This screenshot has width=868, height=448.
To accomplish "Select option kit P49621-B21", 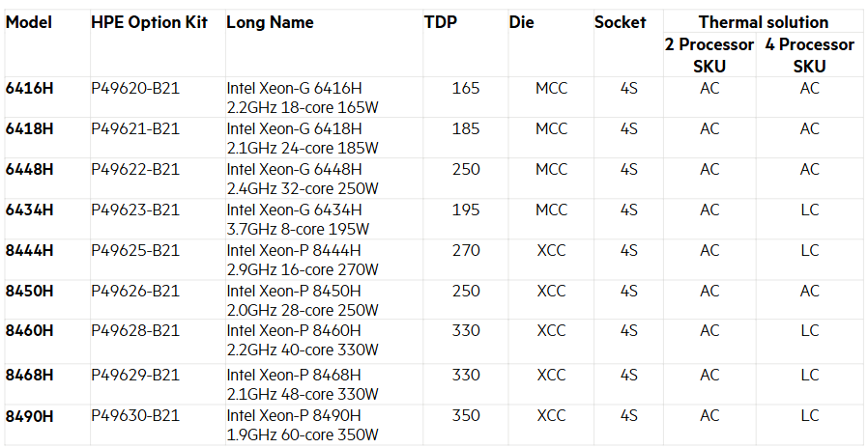I will click(135, 128).
